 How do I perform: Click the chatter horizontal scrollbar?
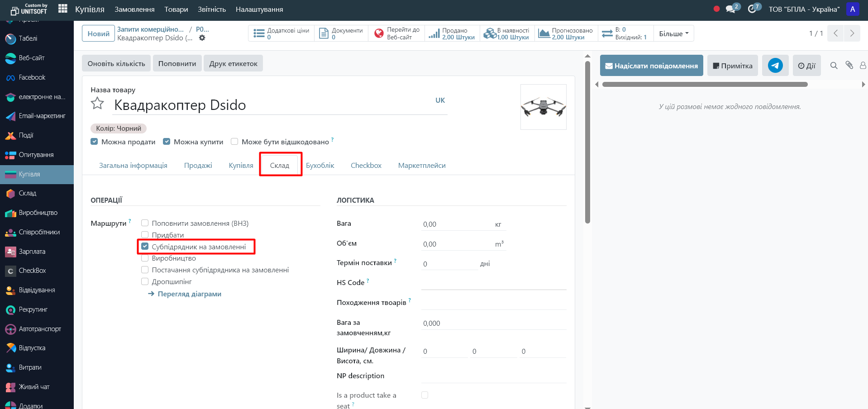[x=705, y=84]
